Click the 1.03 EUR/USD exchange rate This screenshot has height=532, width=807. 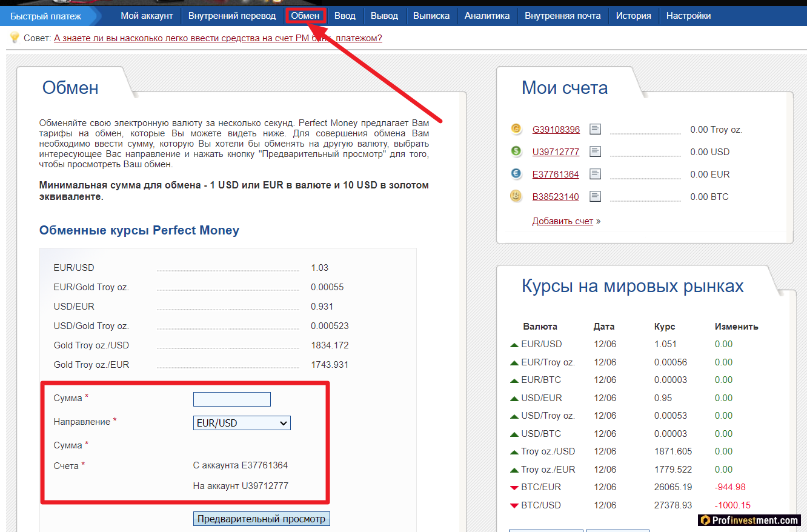[x=319, y=268]
